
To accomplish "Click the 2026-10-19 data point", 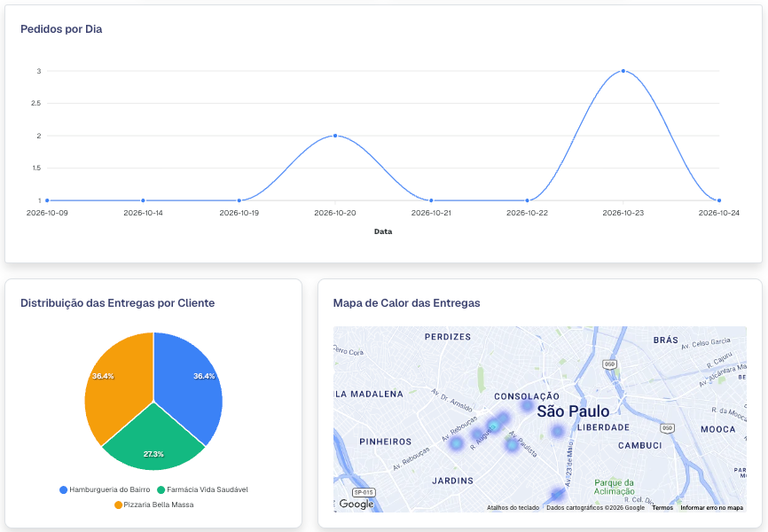I will point(239,200).
